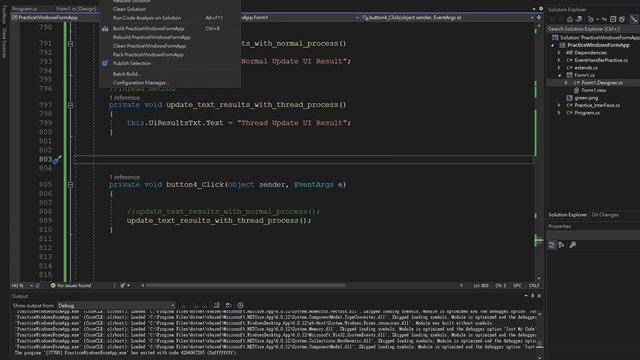Click horizontal scrollbar below code editor
640x360 pixels.
pyautogui.click(x=246, y=285)
